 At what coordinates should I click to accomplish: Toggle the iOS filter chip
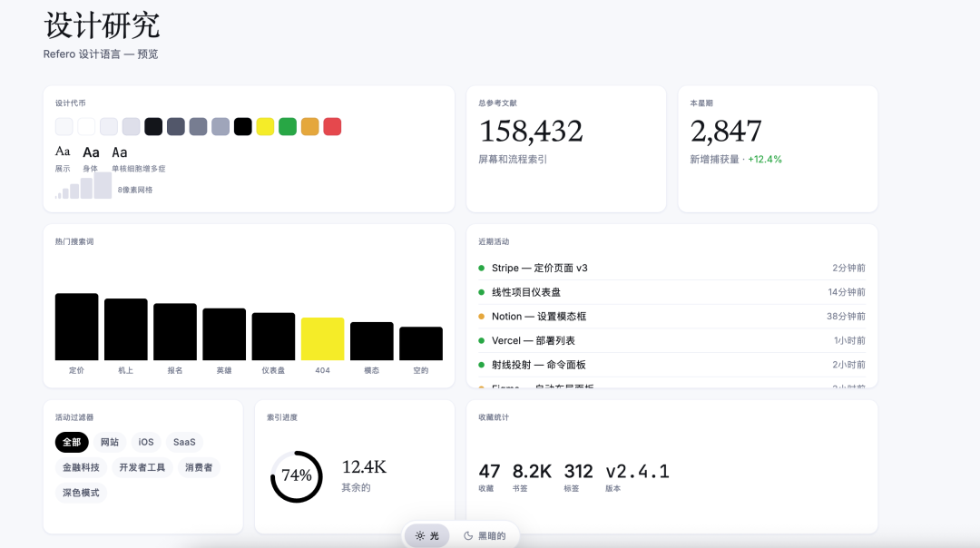click(x=145, y=442)
